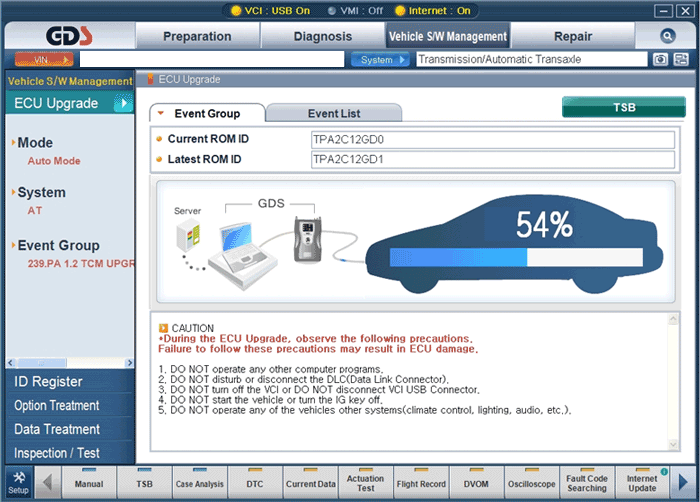Viewport: 700px width, 502px height.
Task: Open the search magnifier icon
Action: click(667, 36)
